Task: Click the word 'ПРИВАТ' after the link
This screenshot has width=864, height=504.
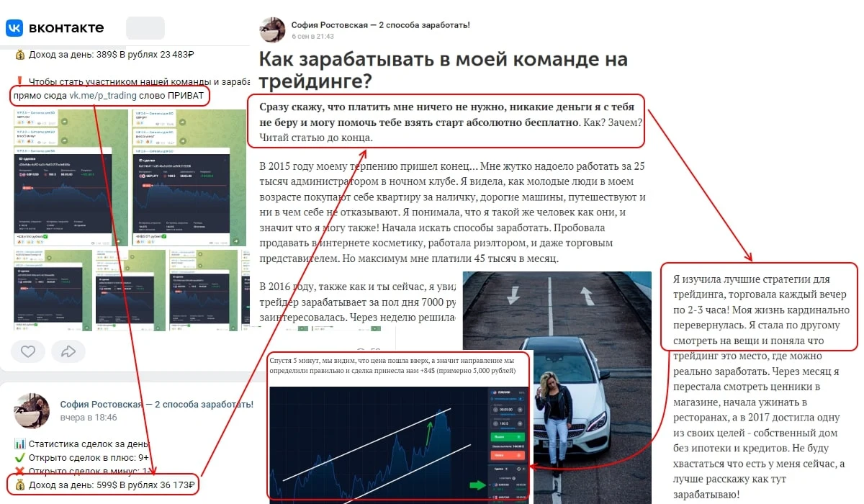Action: (186, 95)
